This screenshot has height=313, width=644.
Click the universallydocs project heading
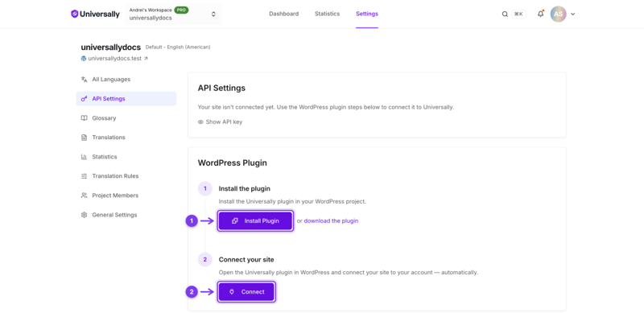coord(111,47)
